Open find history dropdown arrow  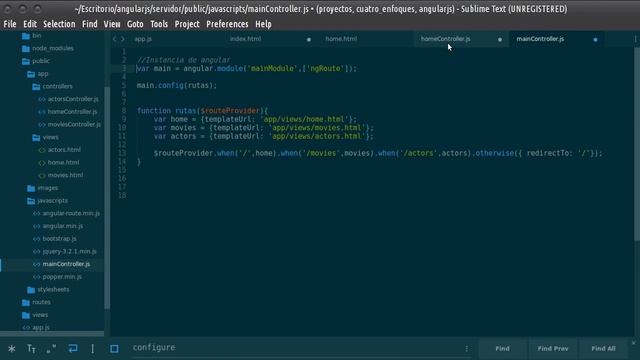click(467, 349)
